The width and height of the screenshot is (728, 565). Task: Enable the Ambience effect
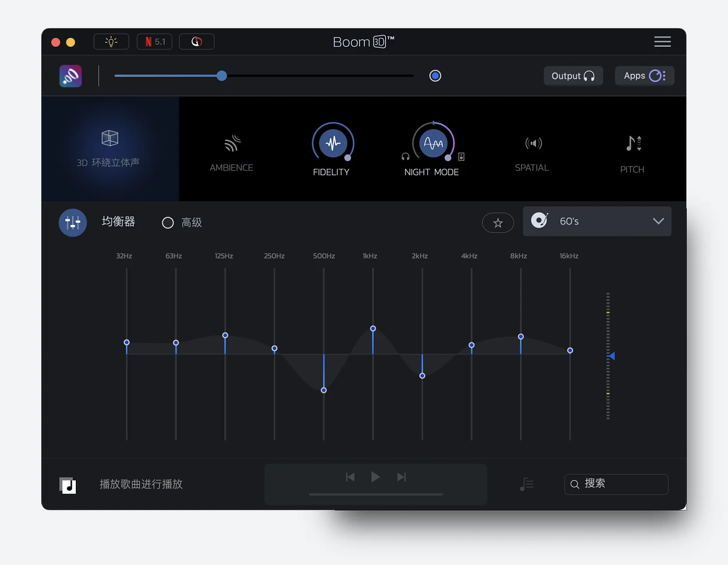232,153
